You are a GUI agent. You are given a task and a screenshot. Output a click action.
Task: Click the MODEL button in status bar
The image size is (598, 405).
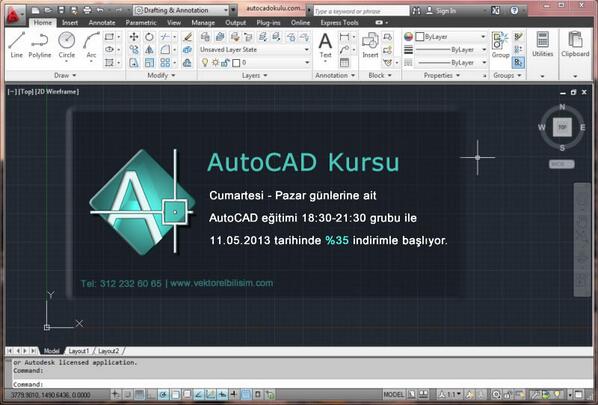(x=393, y=394)
